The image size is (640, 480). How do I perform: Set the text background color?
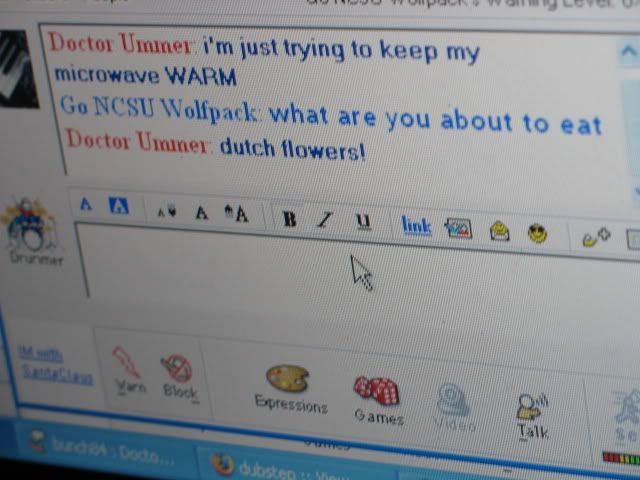pos(118,206)
